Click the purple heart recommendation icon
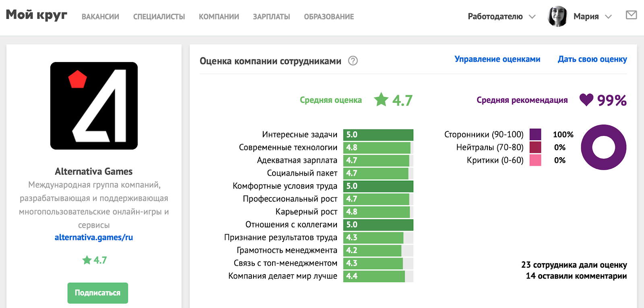 586,100
